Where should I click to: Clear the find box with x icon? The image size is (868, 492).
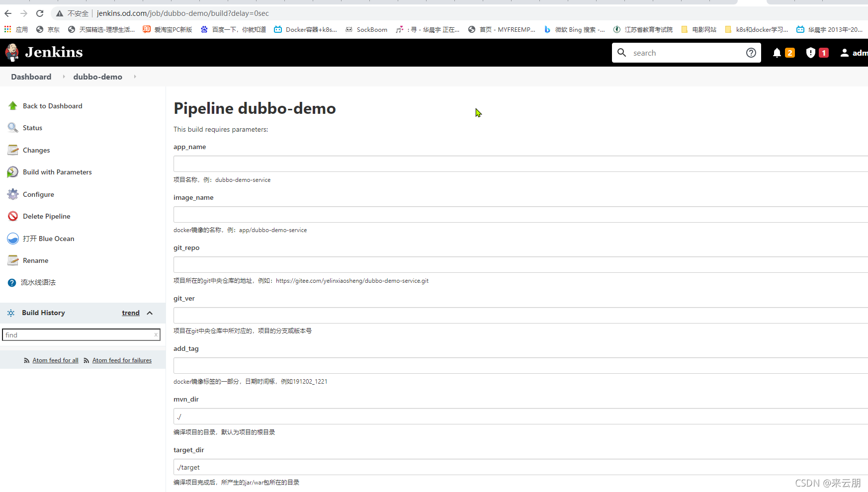156,334
